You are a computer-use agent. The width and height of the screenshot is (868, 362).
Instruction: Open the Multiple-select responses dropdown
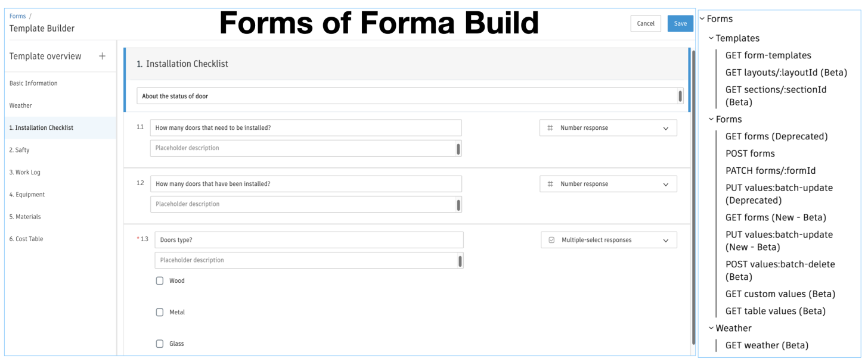(666, 241)
